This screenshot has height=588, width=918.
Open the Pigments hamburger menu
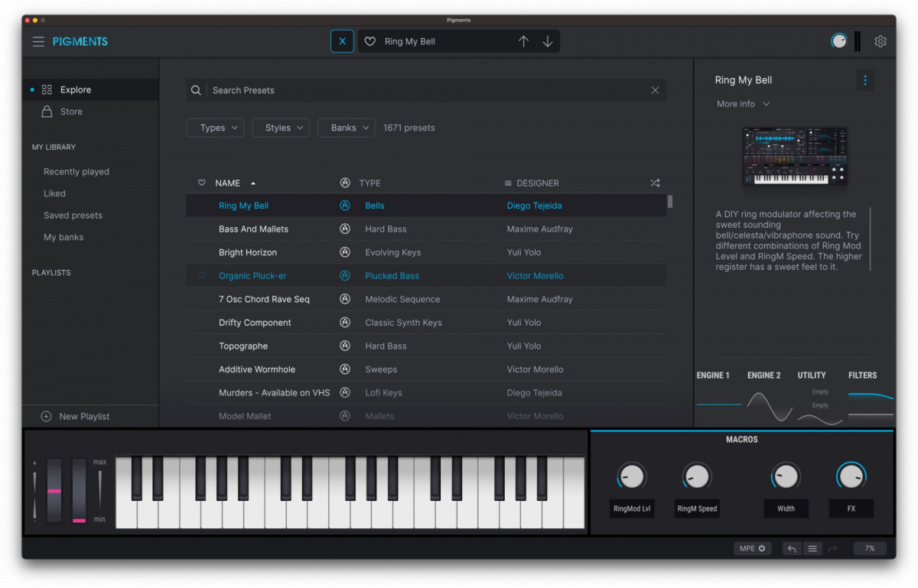tap(38, 41)
